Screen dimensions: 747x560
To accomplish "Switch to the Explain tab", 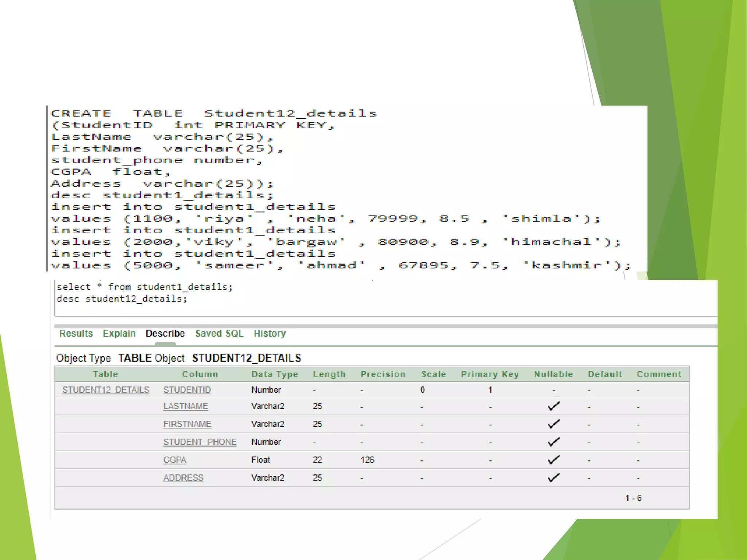I will tap(119, 333).
